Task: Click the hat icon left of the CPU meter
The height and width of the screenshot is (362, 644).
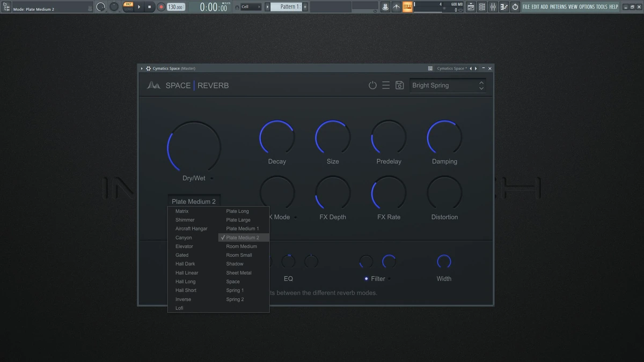Action: (x=385, y=7)
